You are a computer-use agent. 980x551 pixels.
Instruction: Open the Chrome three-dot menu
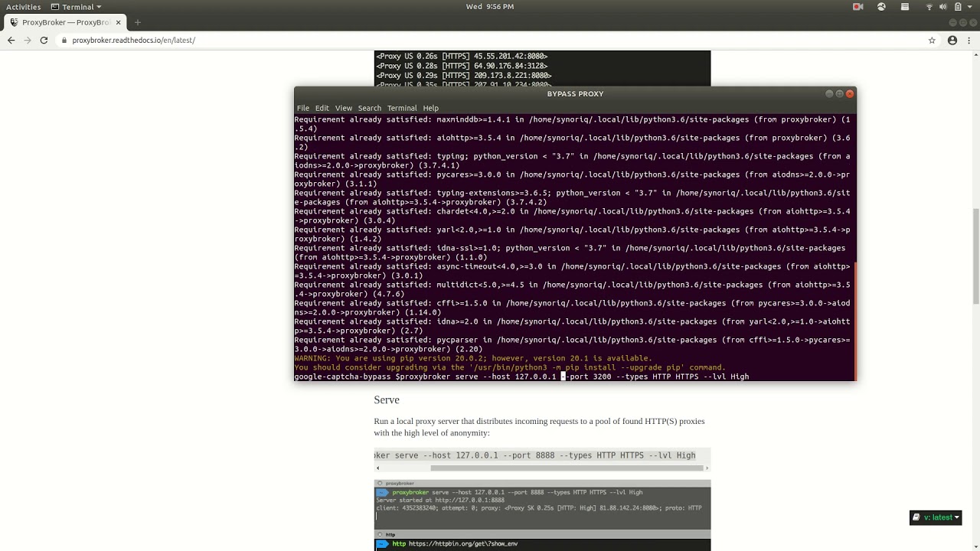(x=970, y=41)
